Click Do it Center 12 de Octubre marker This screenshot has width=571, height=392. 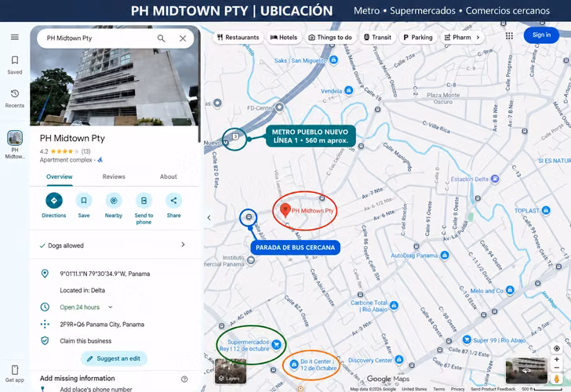click(294, 364)
